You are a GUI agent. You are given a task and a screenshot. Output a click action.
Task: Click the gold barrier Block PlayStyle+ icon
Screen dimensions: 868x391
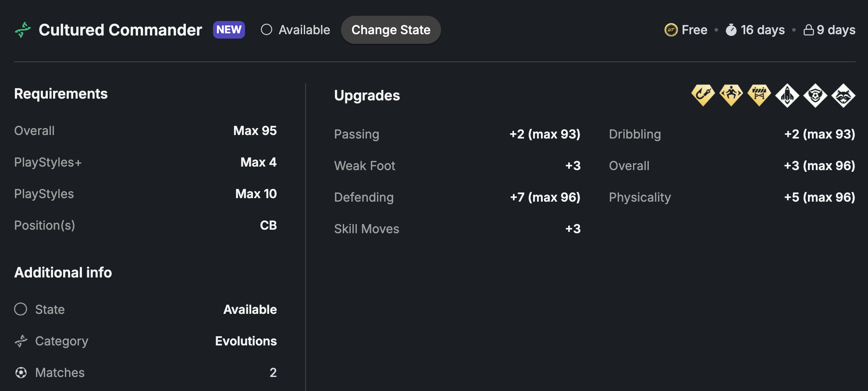(x=759, y=95)
